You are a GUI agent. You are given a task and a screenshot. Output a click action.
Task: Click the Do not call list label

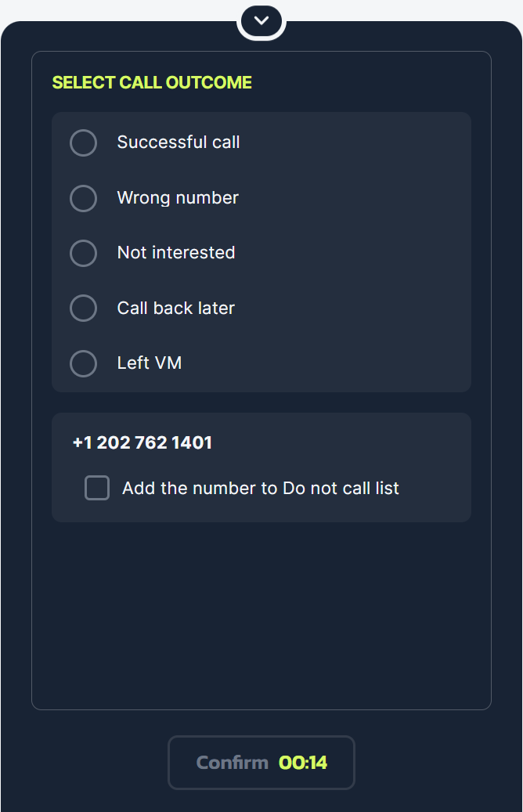click(260, 487)
